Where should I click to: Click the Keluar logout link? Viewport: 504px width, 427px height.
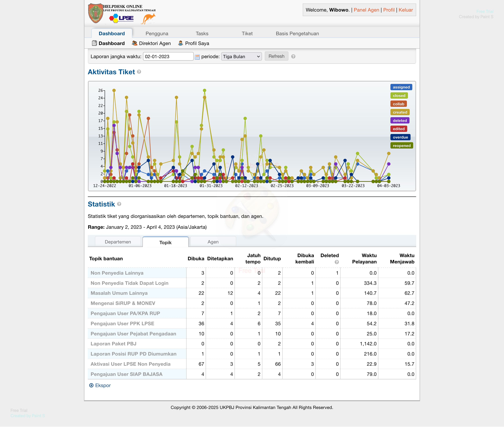point(406,10)
